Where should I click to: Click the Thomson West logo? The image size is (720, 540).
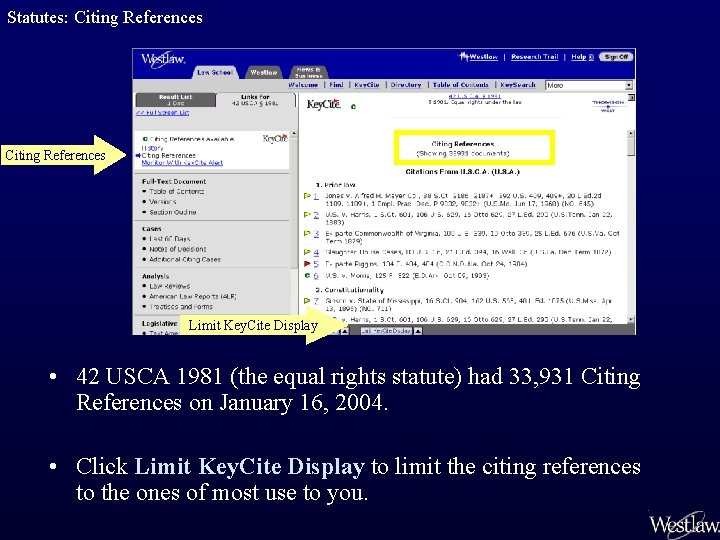(x=608, y=106)
